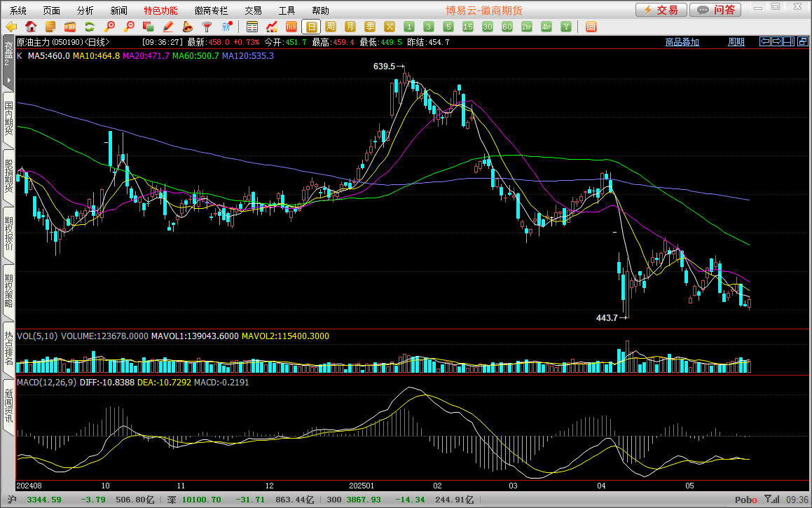
Task: Open the F10 info icon
Action: [x=70, y=27]
